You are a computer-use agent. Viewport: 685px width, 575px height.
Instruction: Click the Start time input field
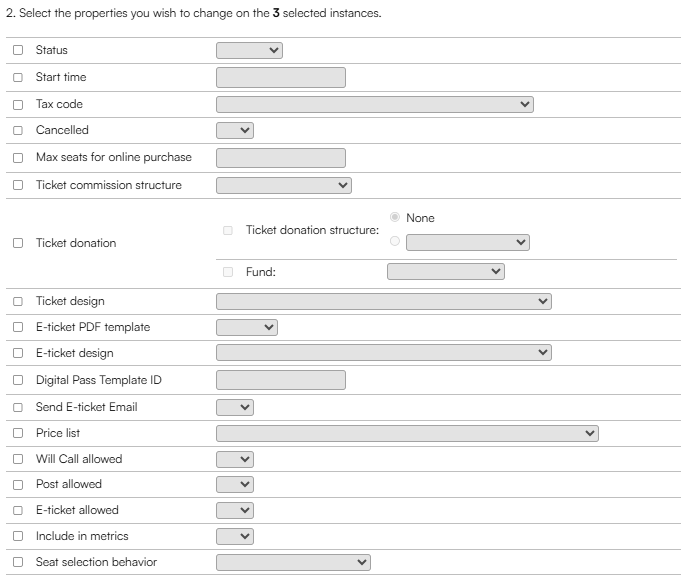point(281,77)
